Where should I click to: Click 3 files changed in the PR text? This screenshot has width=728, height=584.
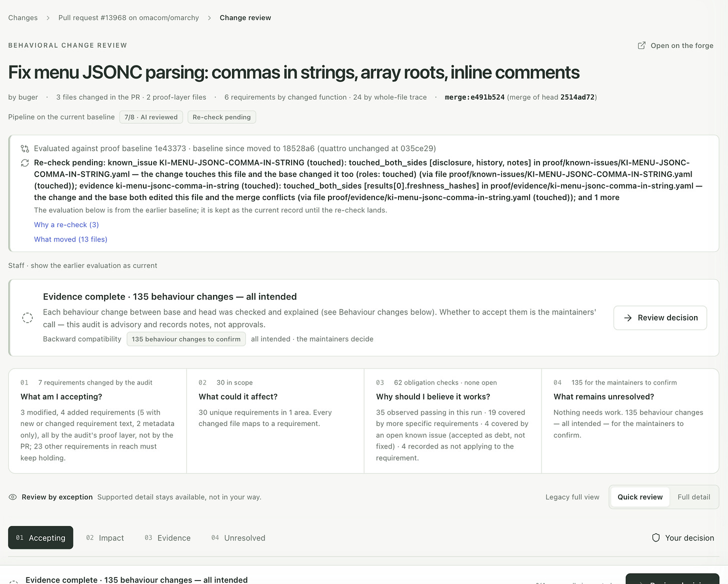98,97
